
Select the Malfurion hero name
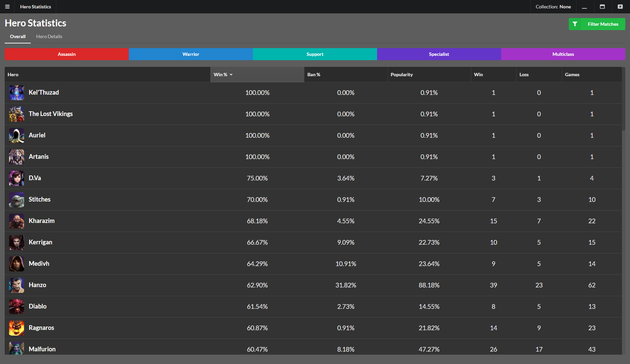point(42,349)
